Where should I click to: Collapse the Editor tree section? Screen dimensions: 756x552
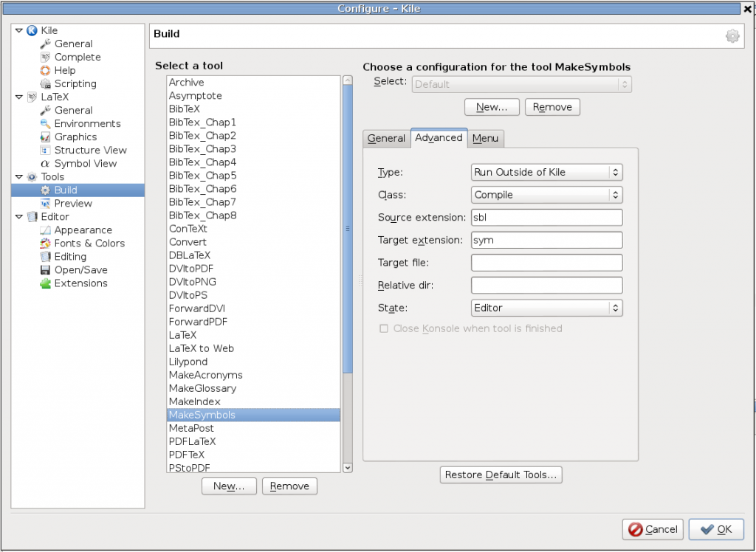click(x=18, y=217)
